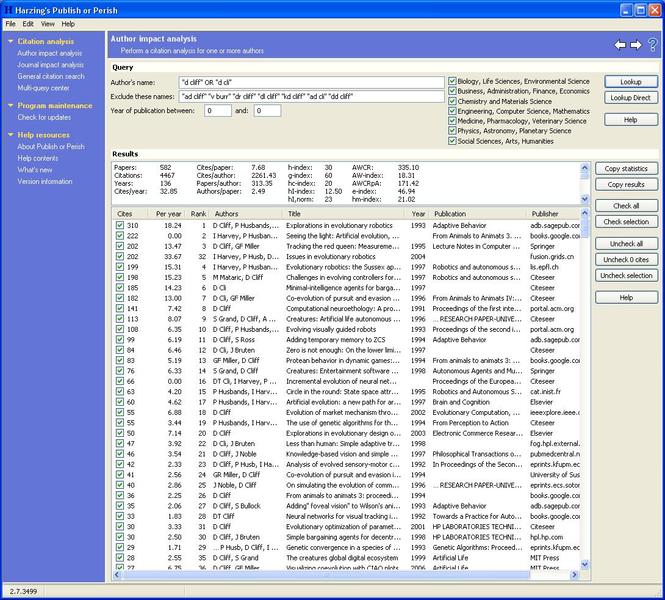Uncheck Medicine, Pharmacology, Veterinary Science

452,121
